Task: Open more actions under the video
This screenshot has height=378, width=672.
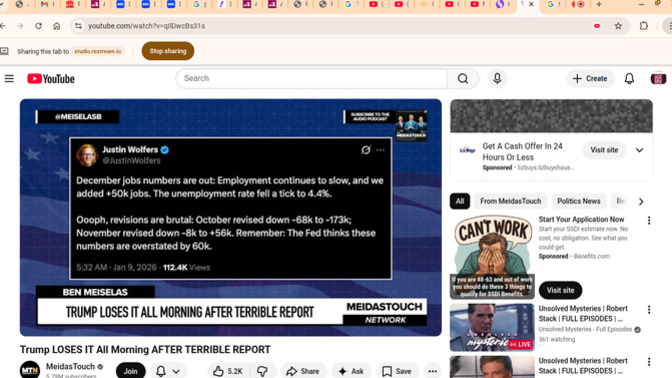Action: coord(432,371)
